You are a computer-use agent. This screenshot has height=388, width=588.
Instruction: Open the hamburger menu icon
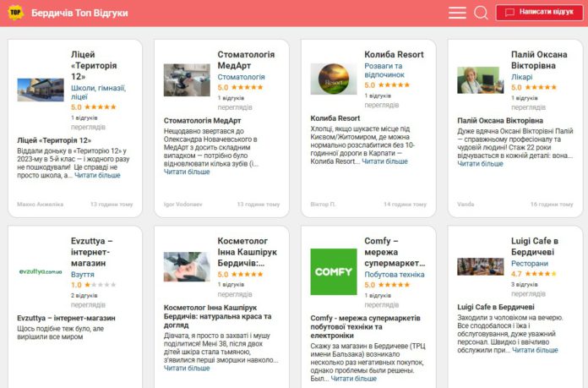pos(457,13)
